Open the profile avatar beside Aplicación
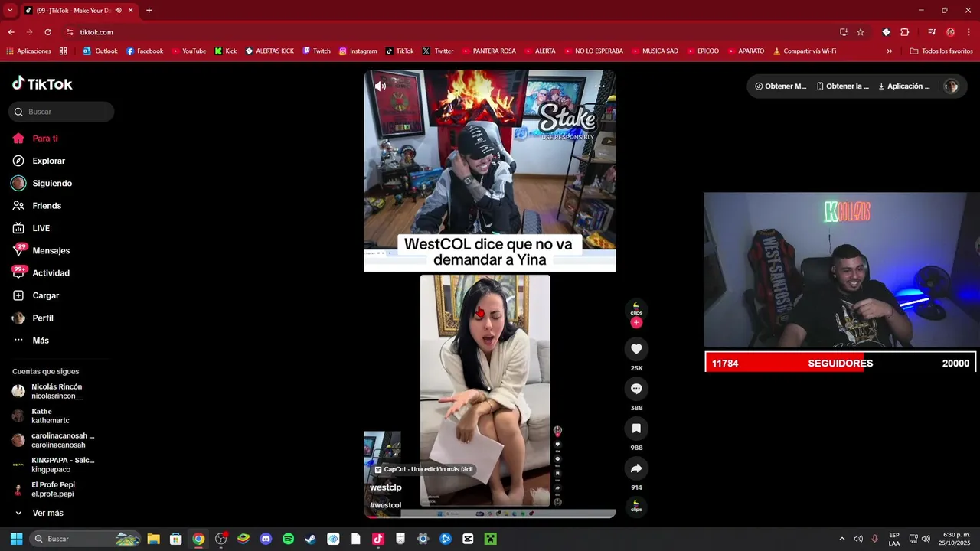The image size is (980, 551). [x=951, y=86]
